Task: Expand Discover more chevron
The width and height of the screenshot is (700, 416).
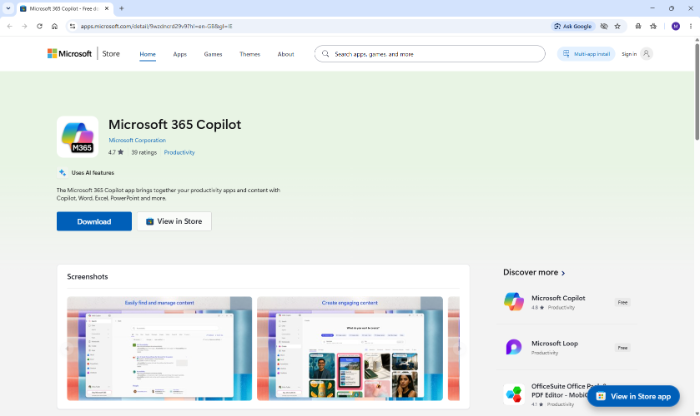Action: tap(563, 273)
